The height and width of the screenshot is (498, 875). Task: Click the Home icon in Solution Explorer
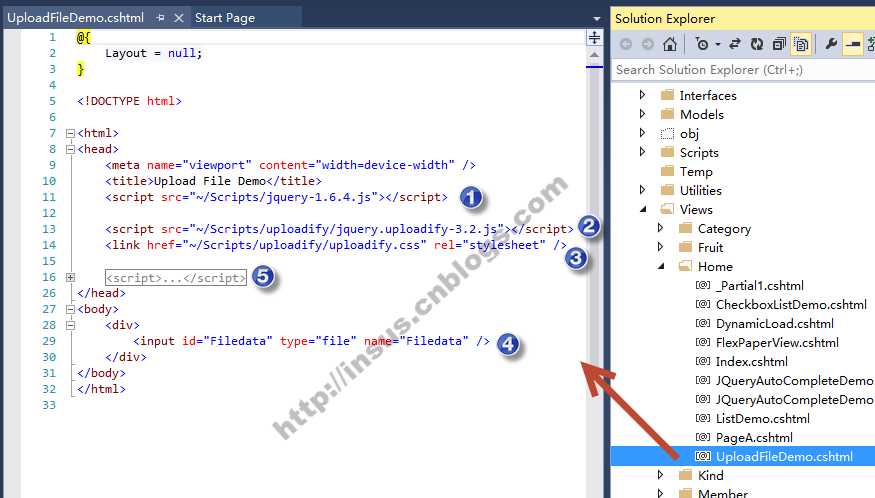pos(670,44)
